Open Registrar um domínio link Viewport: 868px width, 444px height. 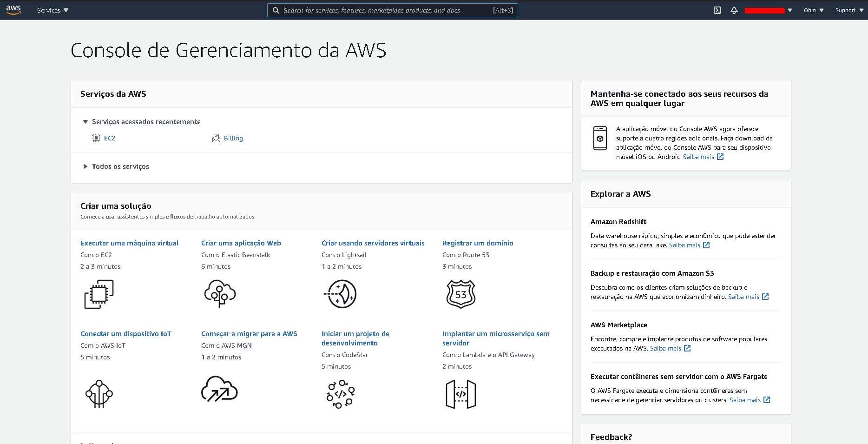[478, 243]
